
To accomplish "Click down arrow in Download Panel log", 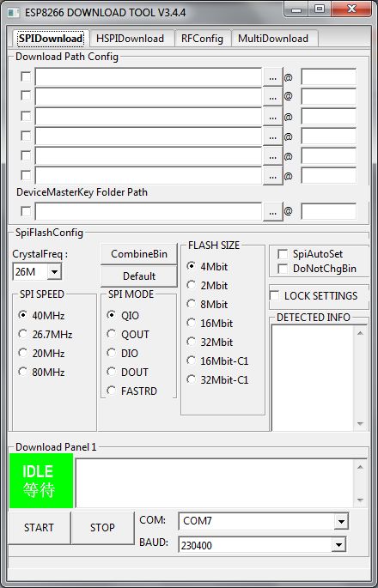I will [x=360, y=500].
